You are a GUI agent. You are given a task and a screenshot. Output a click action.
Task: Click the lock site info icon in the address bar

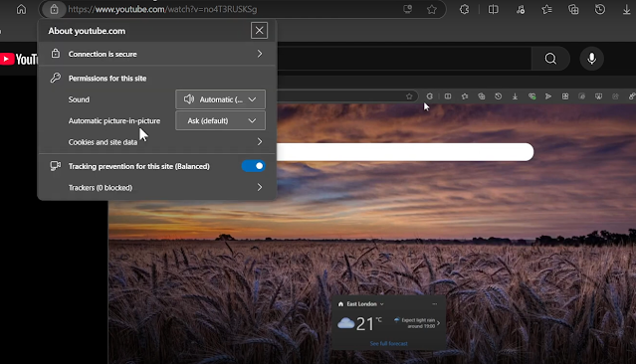coord(54,9)
